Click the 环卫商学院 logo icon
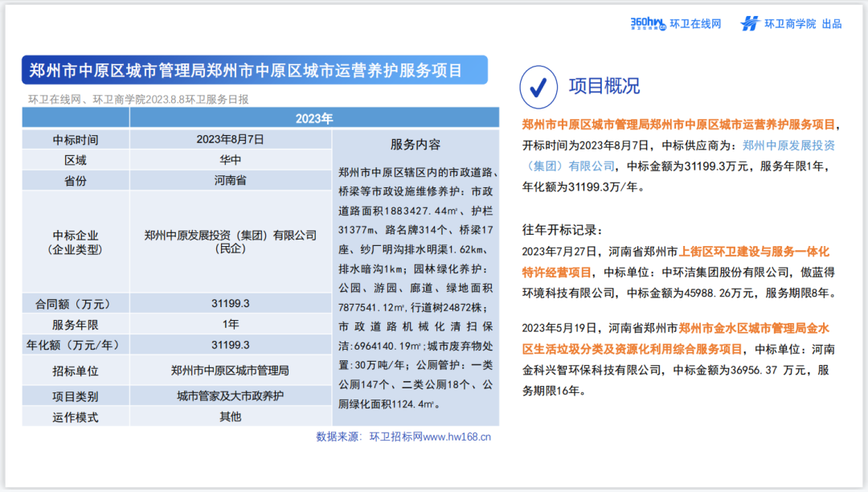Viewport: 868px width, 492px height. coord(750,24)
